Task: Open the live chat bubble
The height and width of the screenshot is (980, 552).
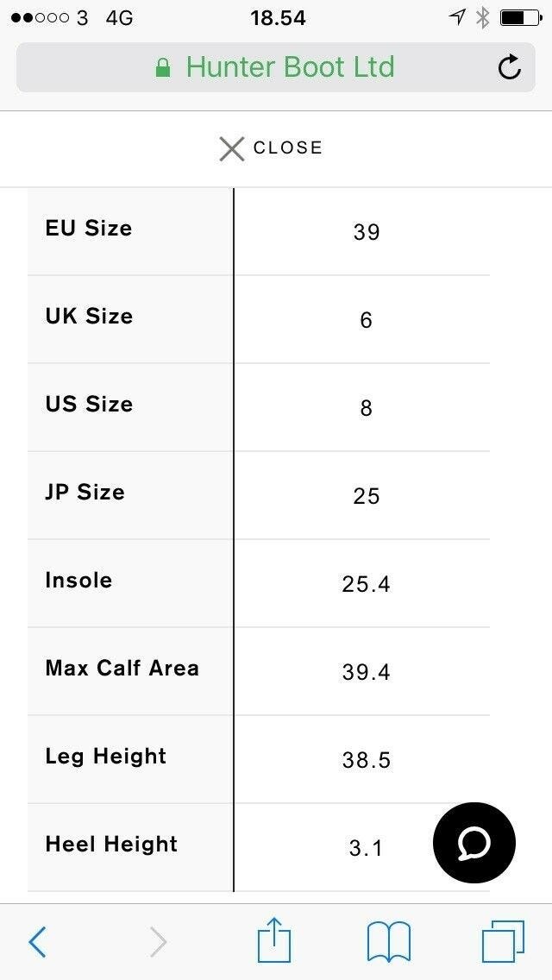Action: tap(474, 844)
